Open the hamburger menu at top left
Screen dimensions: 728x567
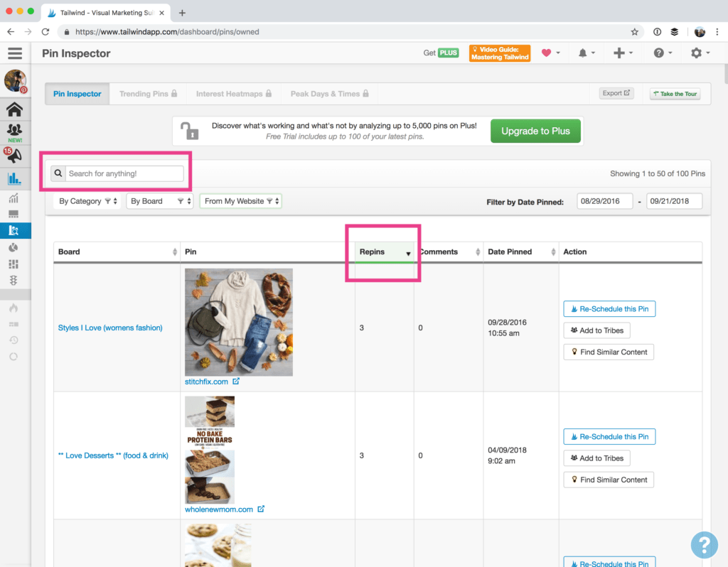[14, 53]
